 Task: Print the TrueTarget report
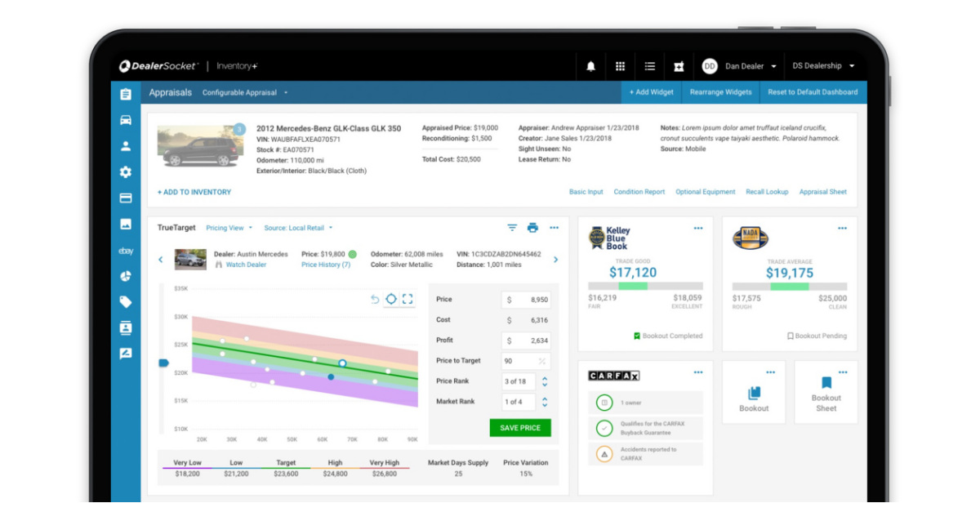532,228
